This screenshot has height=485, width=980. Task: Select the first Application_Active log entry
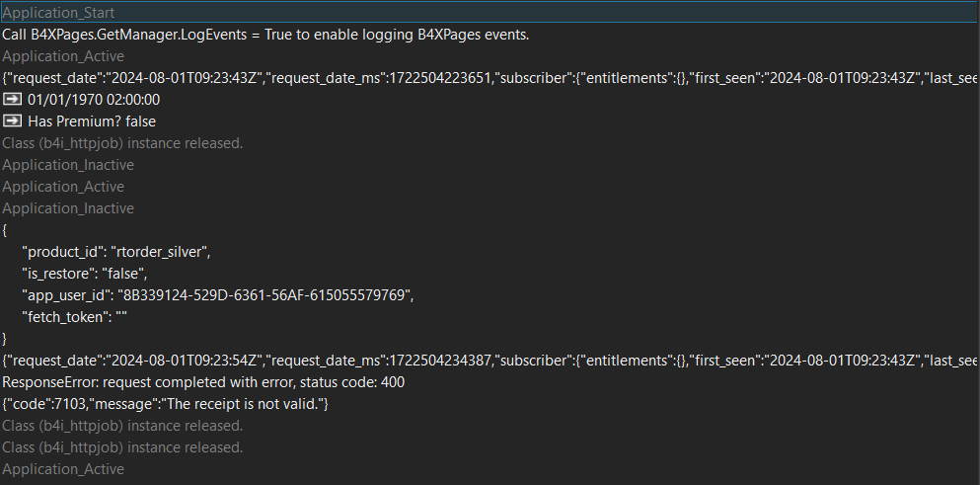tap(63, 56)
